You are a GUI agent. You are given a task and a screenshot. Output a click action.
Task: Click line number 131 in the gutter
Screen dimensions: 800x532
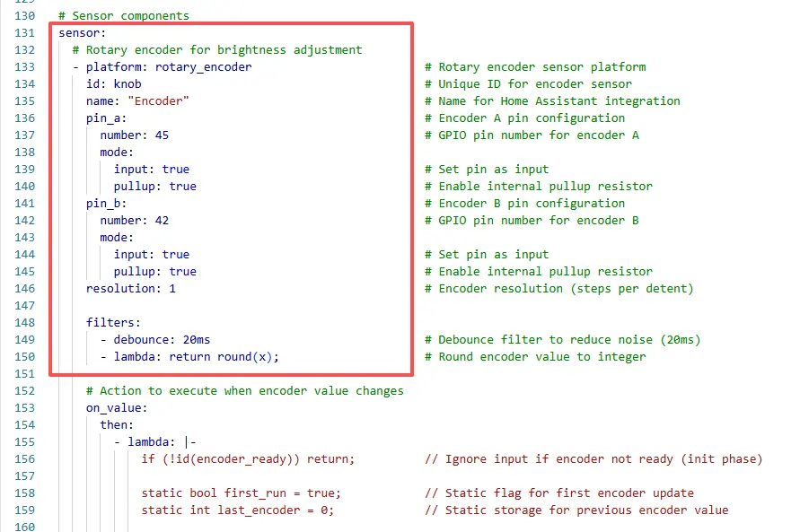click(x=23, y=33)
